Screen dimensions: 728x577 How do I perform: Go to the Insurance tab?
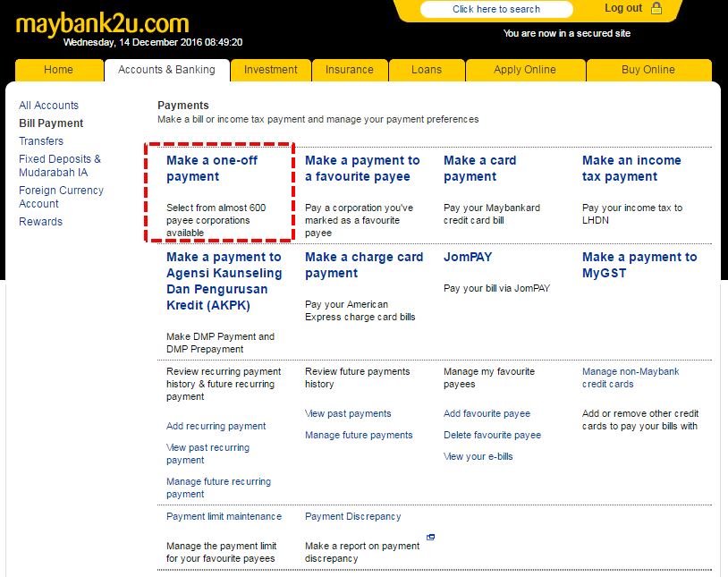pos(350,70)
